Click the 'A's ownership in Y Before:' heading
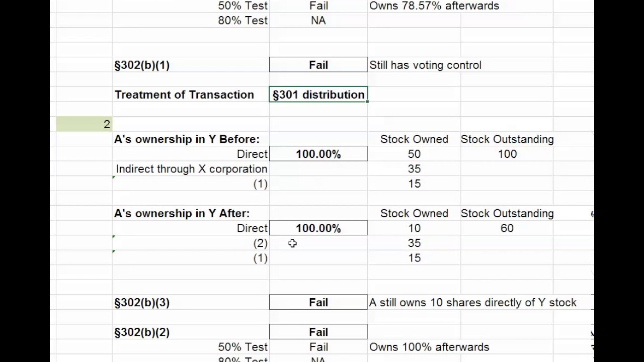644x362 pixels. tap(187, 139)
